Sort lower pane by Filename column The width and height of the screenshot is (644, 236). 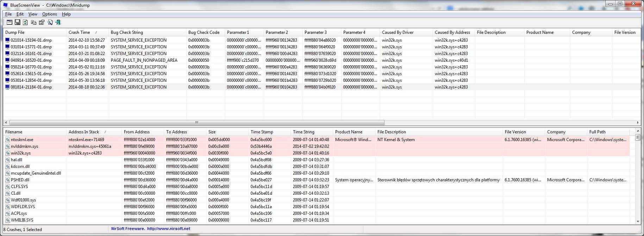point(35,132)
